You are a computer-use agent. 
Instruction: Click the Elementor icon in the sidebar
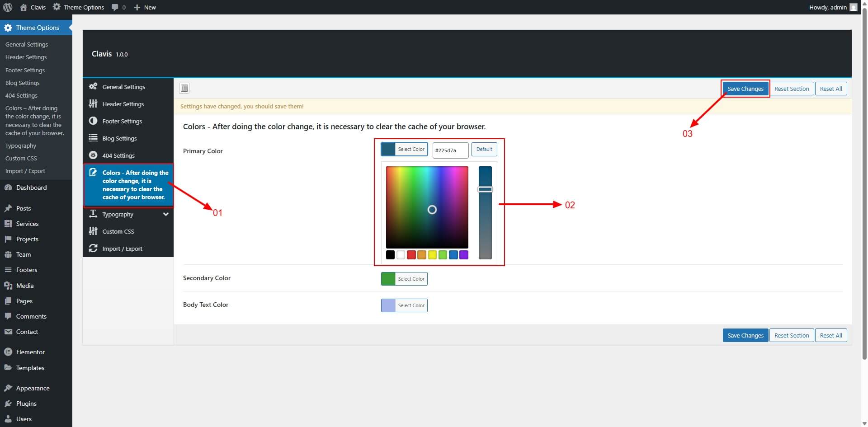8,352
